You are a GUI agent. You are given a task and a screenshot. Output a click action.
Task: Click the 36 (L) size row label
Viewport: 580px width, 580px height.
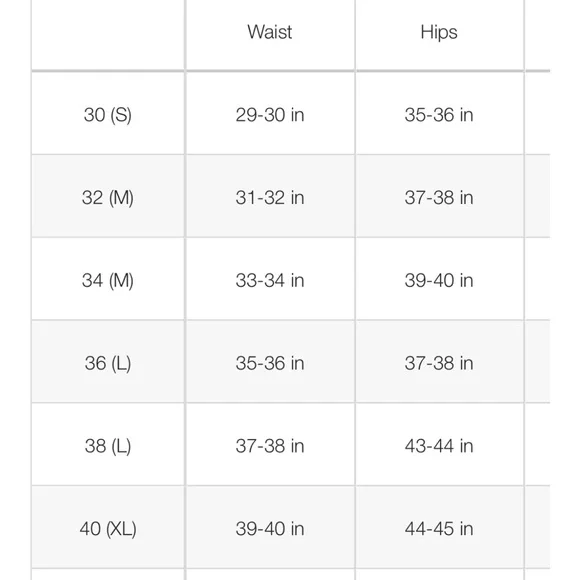coord(108,363)
